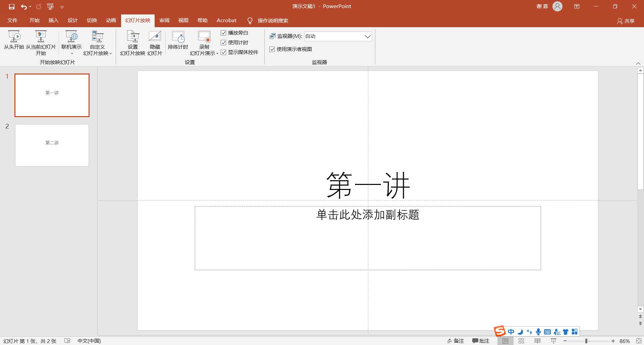Switch to slide sorter view in status bar
Screen dimensions: 644x345
[x=521, y=341]
